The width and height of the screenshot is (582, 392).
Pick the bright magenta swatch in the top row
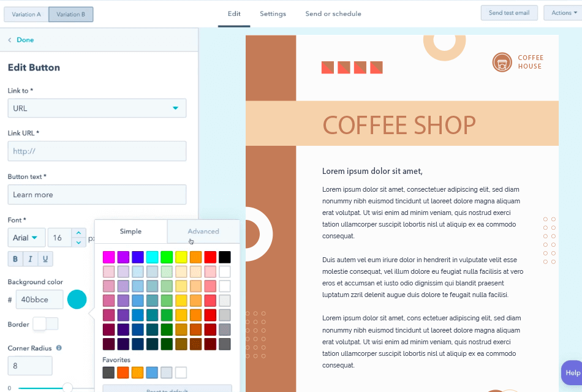109,257
